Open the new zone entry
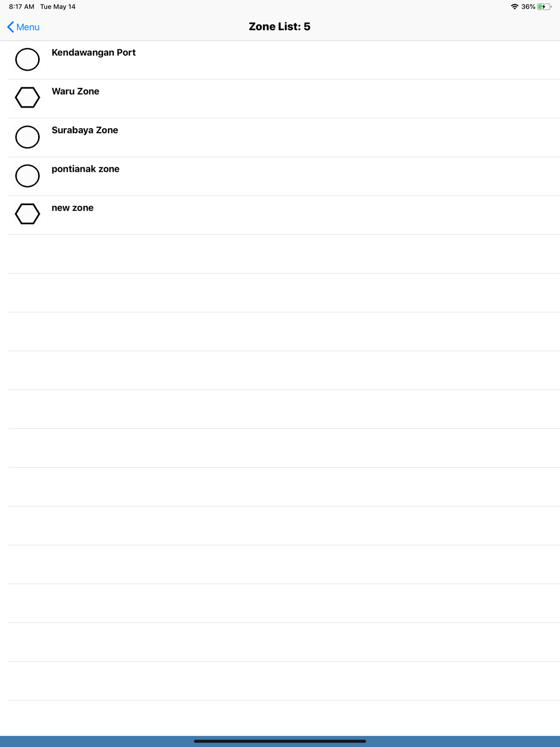Screen dimensions: 560x747 [72, 208]
